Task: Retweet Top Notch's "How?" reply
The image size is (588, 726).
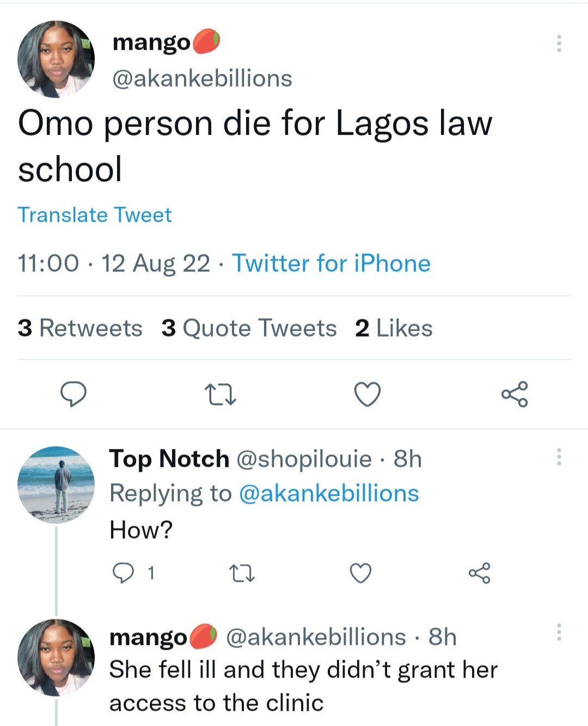Action: pyautogui.click(x=242, y=574)
